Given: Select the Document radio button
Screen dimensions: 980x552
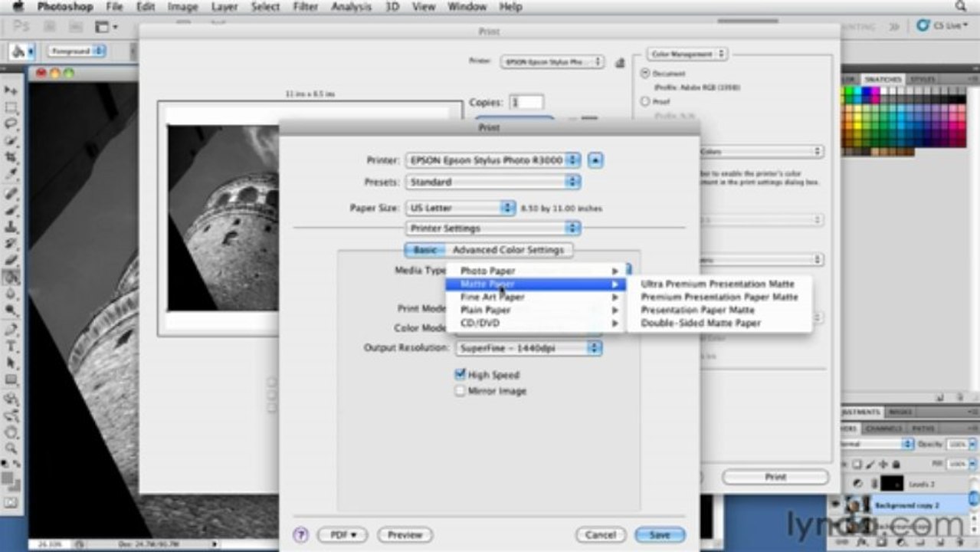Looking at the screenshot, I should pos(645,74).
